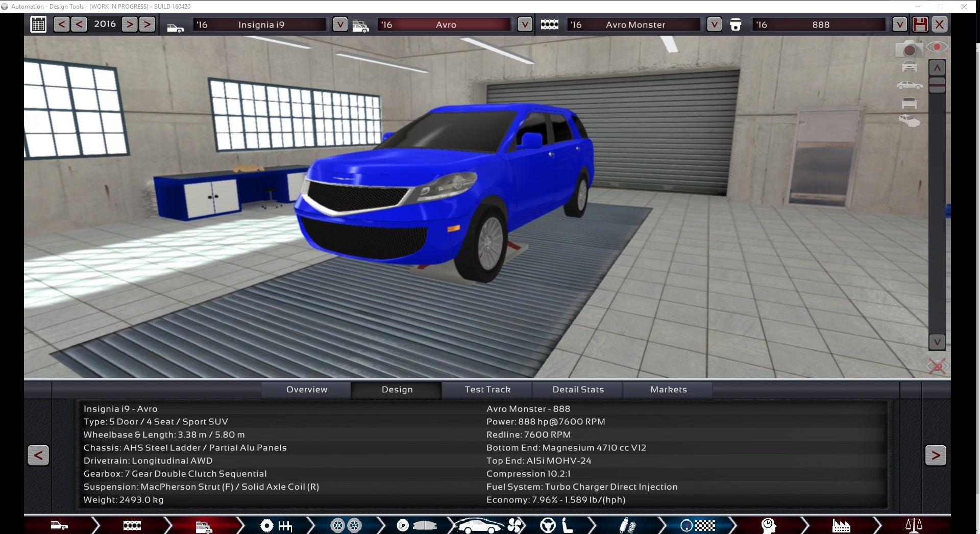This screenshot has width=980, height=534.
Task: Click the down arrow on right slider
Action: 937,342
